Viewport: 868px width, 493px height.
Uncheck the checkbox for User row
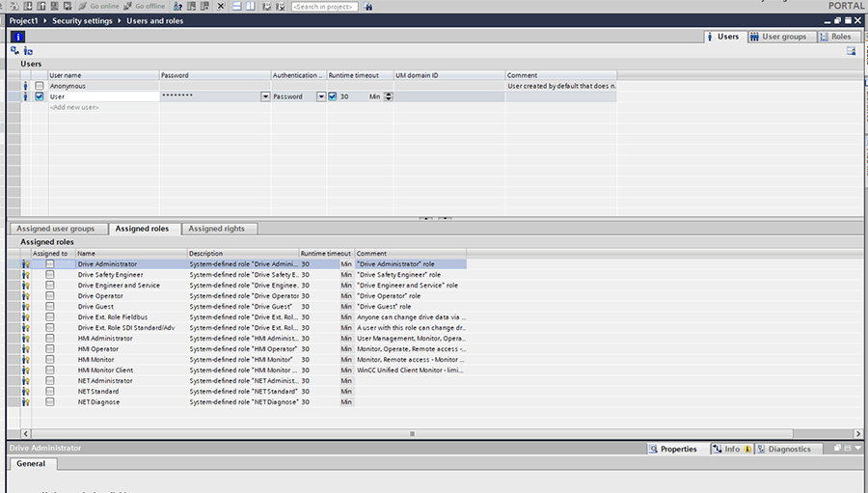40,96
